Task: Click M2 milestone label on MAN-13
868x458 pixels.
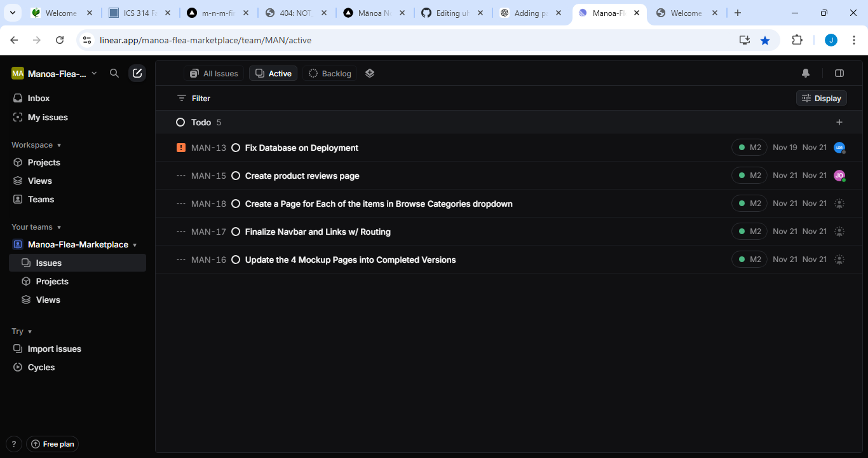Action: tap(749, 148)
